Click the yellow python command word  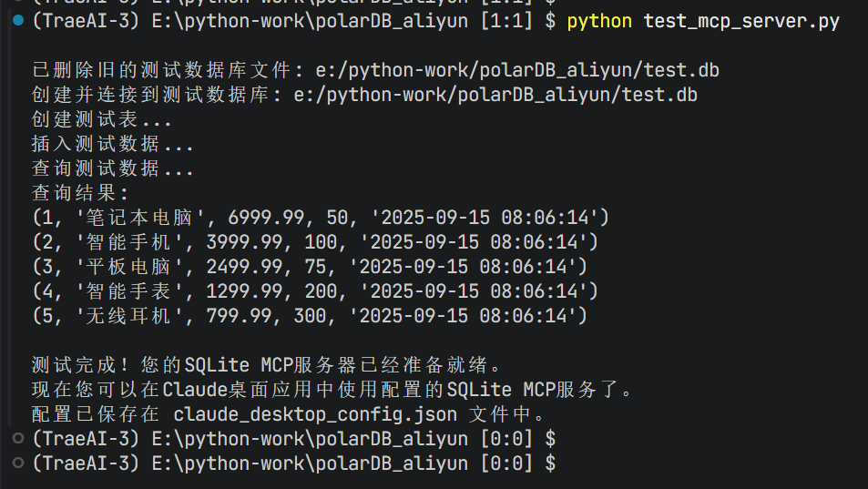[598, 21]
